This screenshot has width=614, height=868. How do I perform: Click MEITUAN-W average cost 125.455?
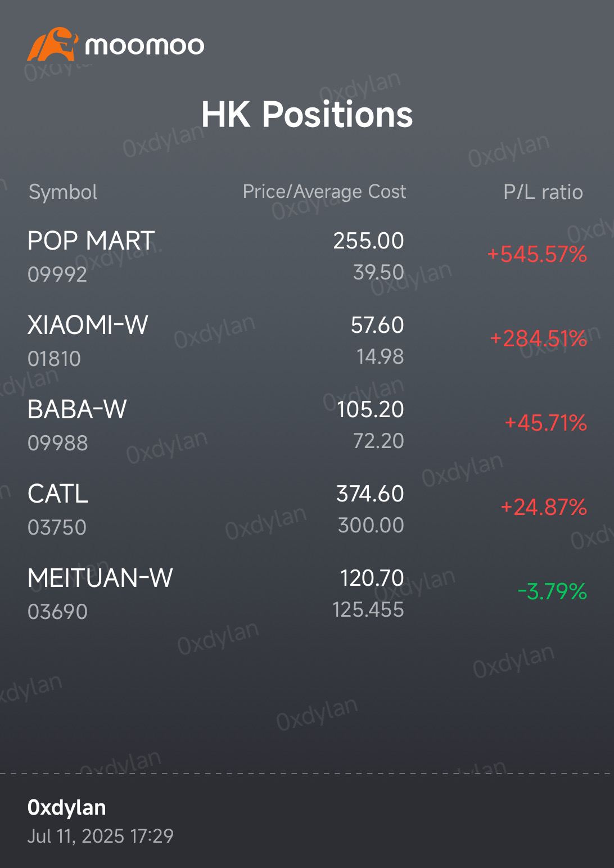click(368, 609)
